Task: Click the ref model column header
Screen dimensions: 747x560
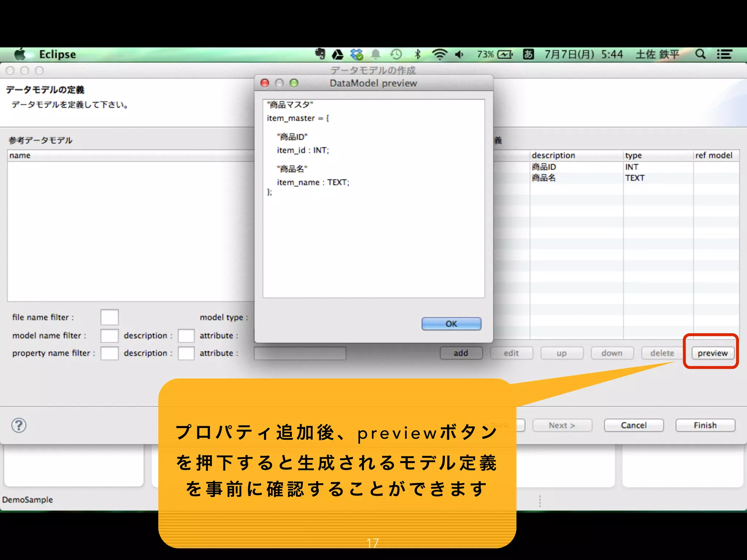Action: [716, 155]
